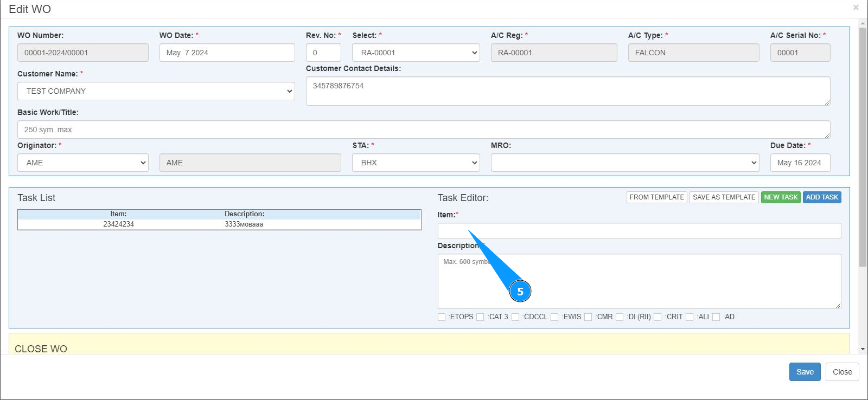Close the Edit WO dialog with X

click(856, 8)
